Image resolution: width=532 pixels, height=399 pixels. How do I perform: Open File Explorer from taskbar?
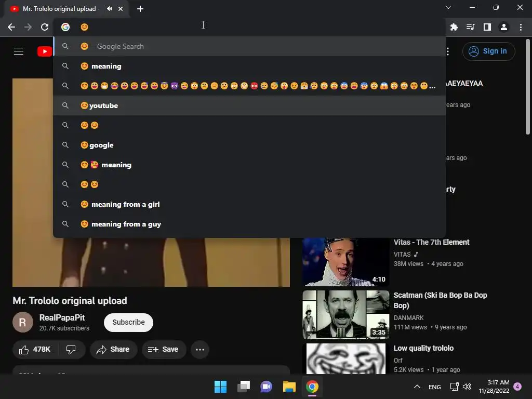[x=289, y=387]
